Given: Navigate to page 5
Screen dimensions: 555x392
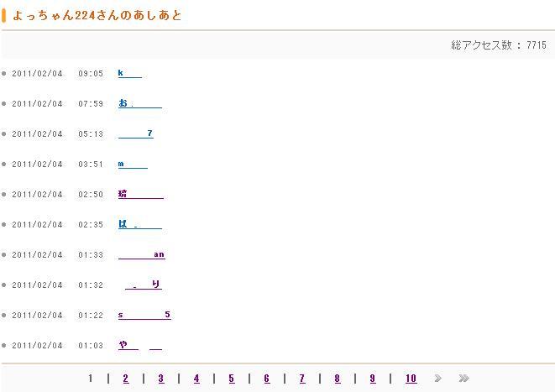Looking at the screenshot, I should pyautogui.click(x=232, y=379).
